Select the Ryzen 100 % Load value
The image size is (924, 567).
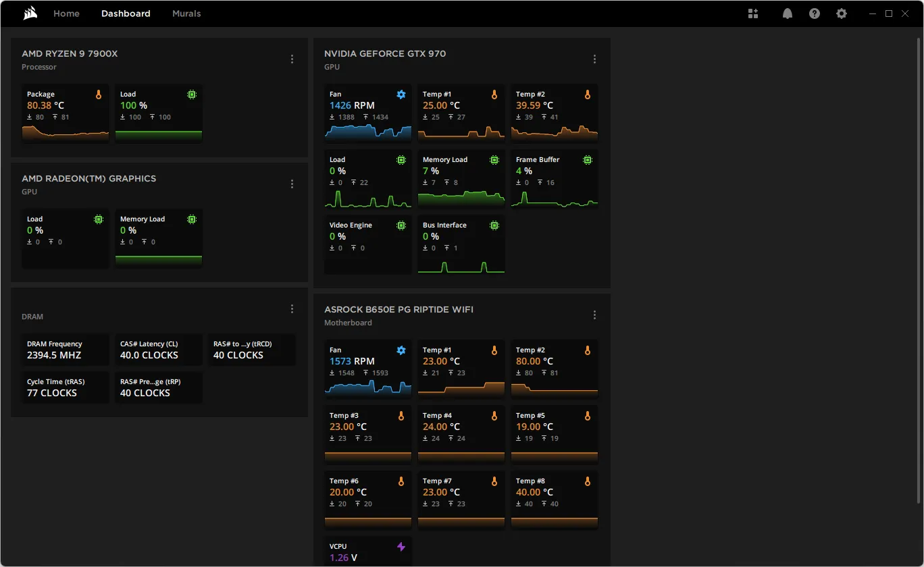[134, 105]
